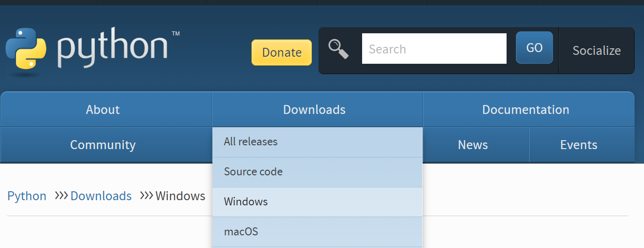
Task: Open the Documentation navigation menu
Action: click(x=529, y=110)
